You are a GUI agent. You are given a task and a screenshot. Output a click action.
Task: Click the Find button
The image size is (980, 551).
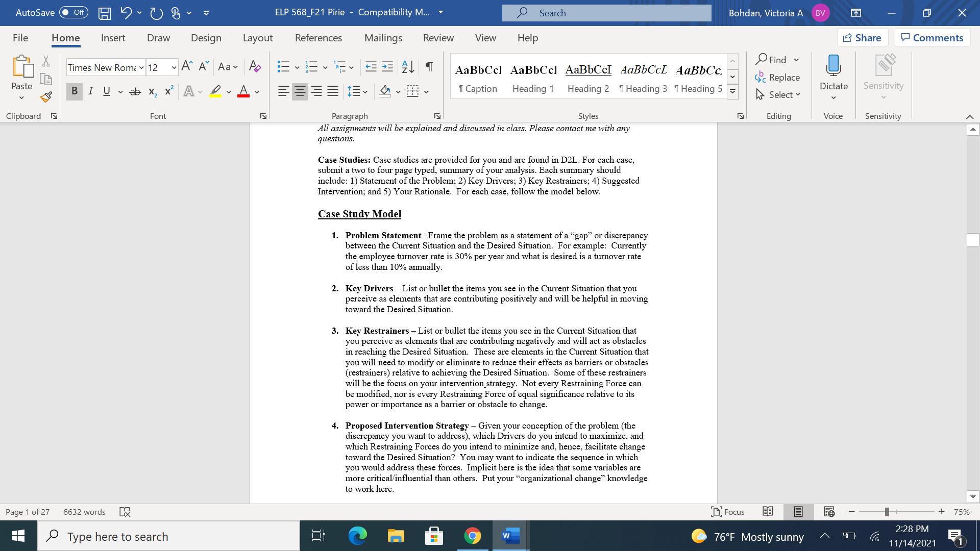point(771,60)
